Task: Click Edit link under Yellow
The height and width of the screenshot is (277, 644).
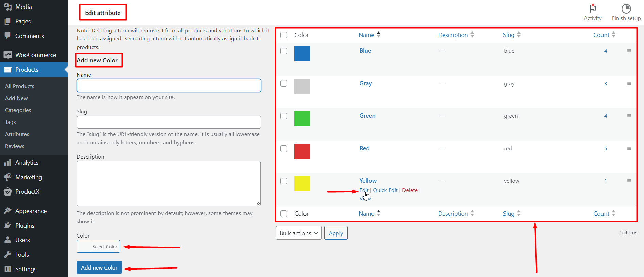Action: point(364,190)
